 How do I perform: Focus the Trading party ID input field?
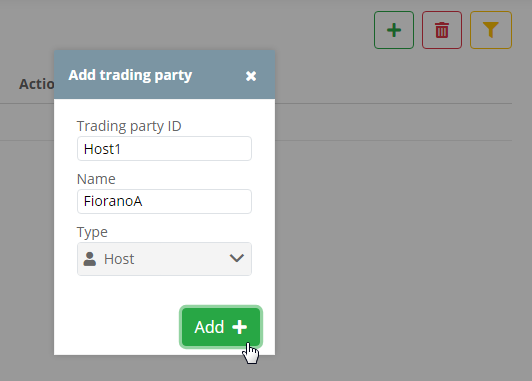click(x=164, y=149)
